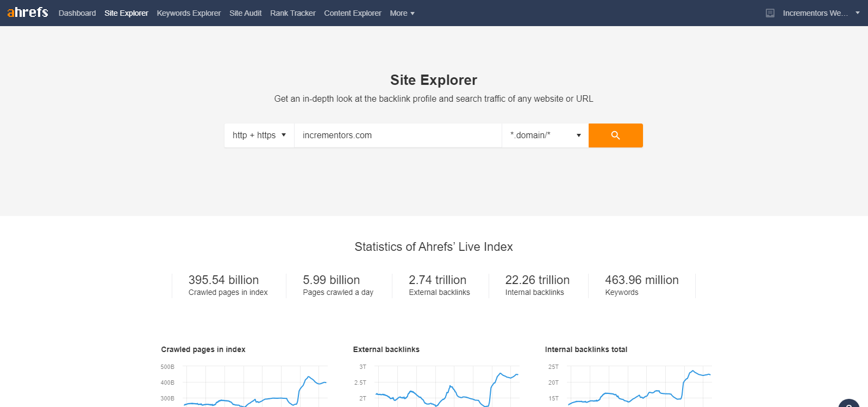The image size is (868, 407).
Task: Open the *.domain/* mode dropdown
Action: (x=545, y=135)
